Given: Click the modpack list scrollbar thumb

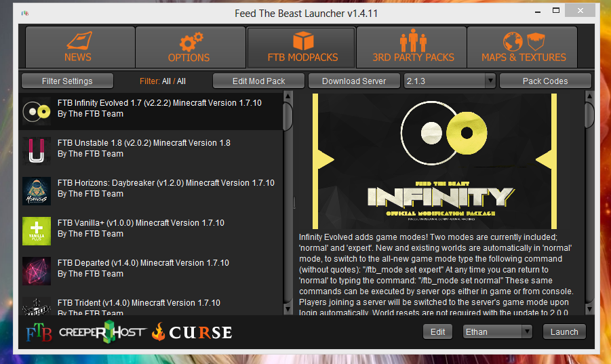Looking at the screenshot, I should (288, 116).
